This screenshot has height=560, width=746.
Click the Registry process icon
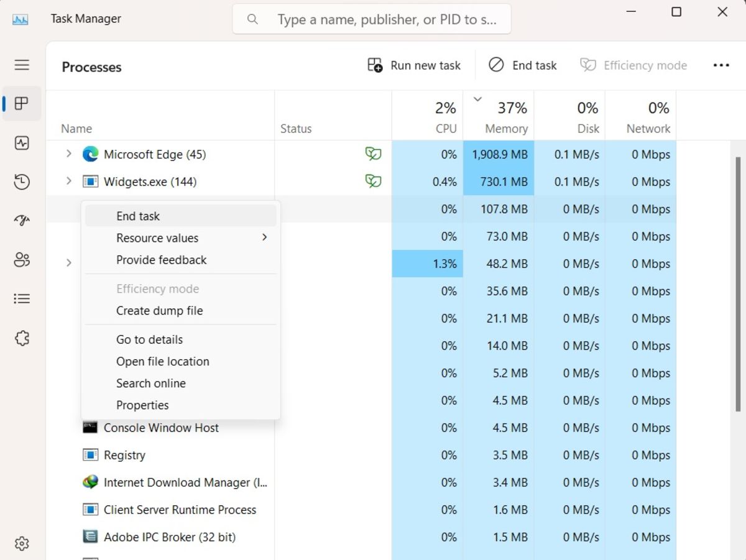click(90, 455)
